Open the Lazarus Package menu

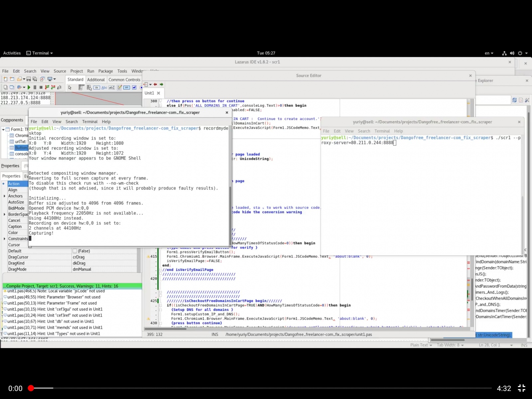click(106, 71)
